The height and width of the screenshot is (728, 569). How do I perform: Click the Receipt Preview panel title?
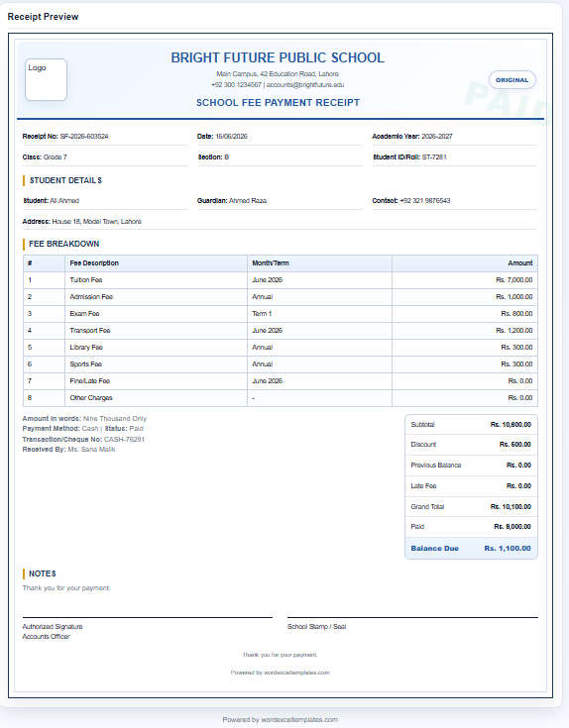(44, 17)
